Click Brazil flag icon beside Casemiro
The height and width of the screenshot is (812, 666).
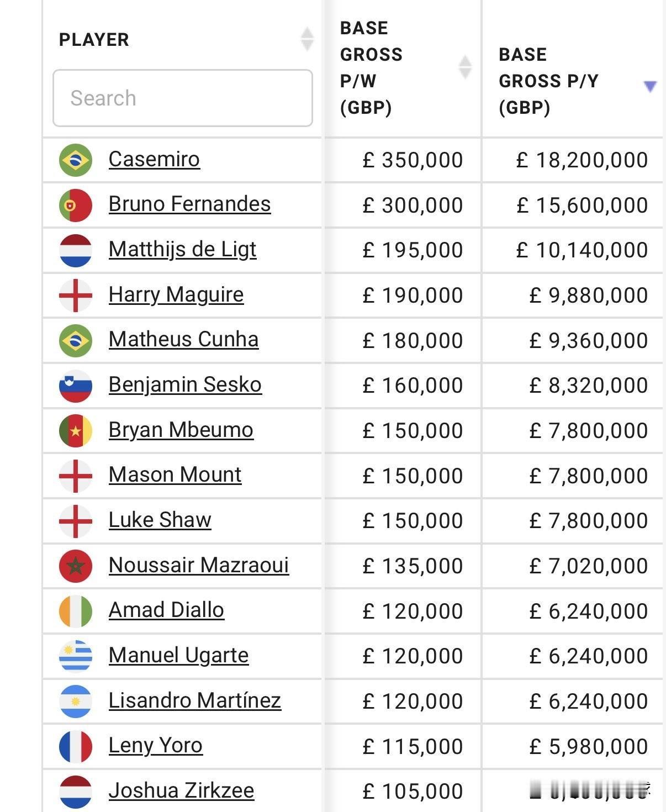coord(76,160)
